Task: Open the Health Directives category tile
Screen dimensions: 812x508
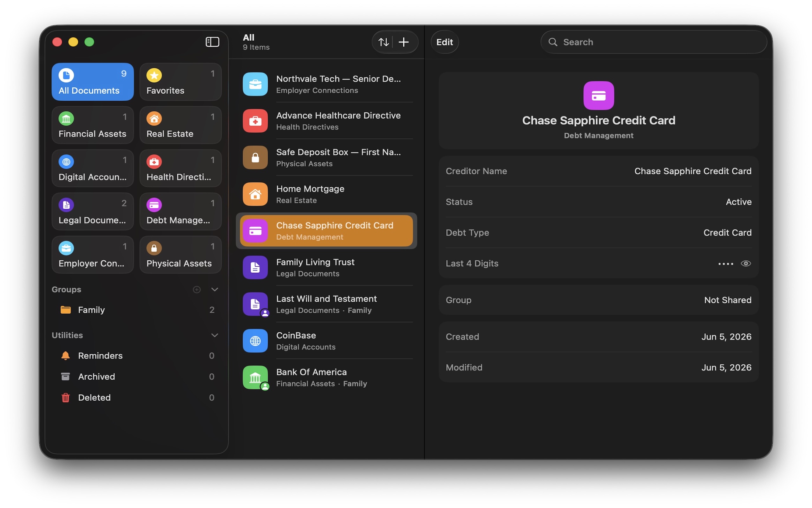Action: pos(180,168)
